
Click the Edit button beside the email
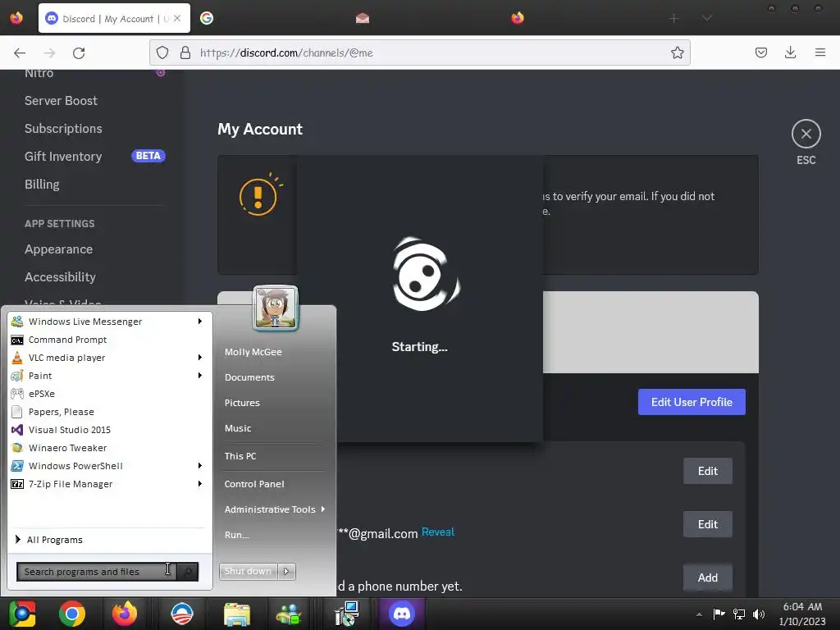(708, 524)
